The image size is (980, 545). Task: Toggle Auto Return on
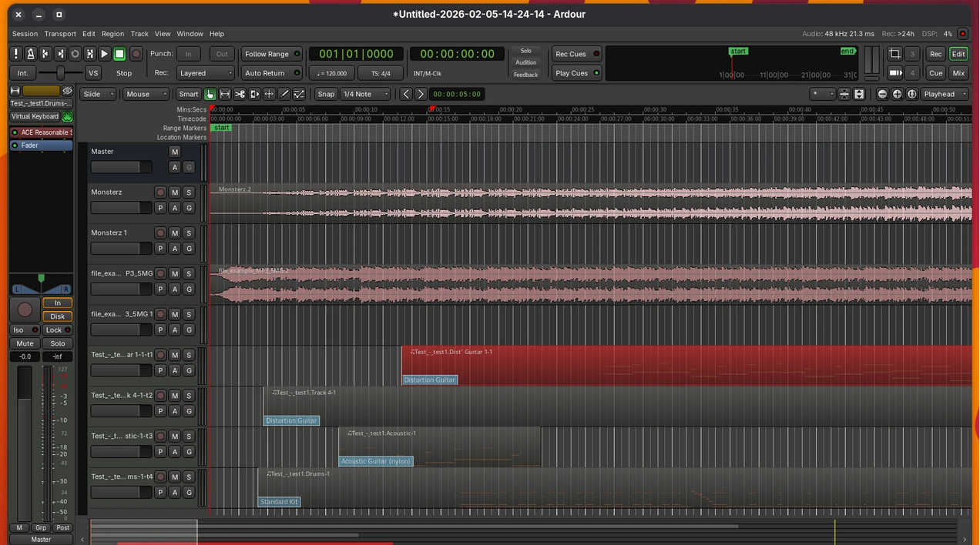tap(271, 73)
